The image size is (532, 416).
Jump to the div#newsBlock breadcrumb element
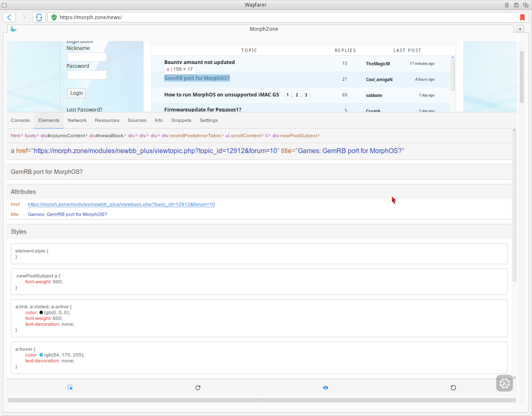click(x=106, y=136)
